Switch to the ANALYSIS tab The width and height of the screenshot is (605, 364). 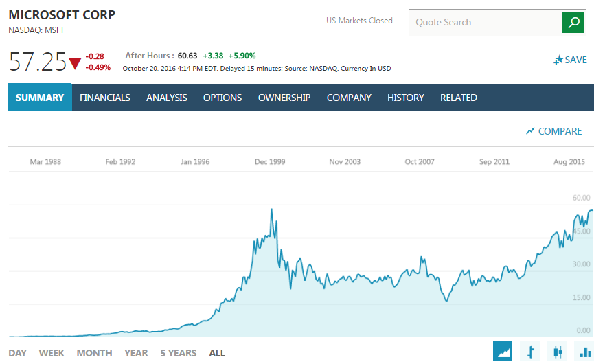pos(167,98)
